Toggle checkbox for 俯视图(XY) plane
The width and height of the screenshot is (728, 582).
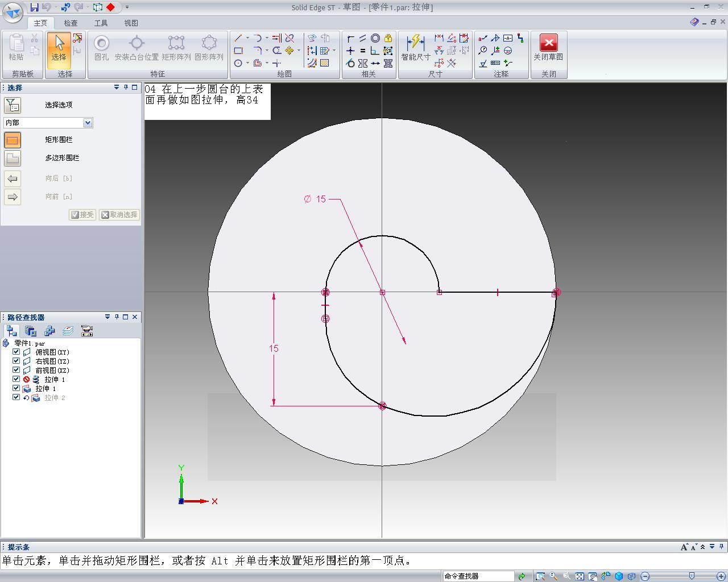pos(16,352)
